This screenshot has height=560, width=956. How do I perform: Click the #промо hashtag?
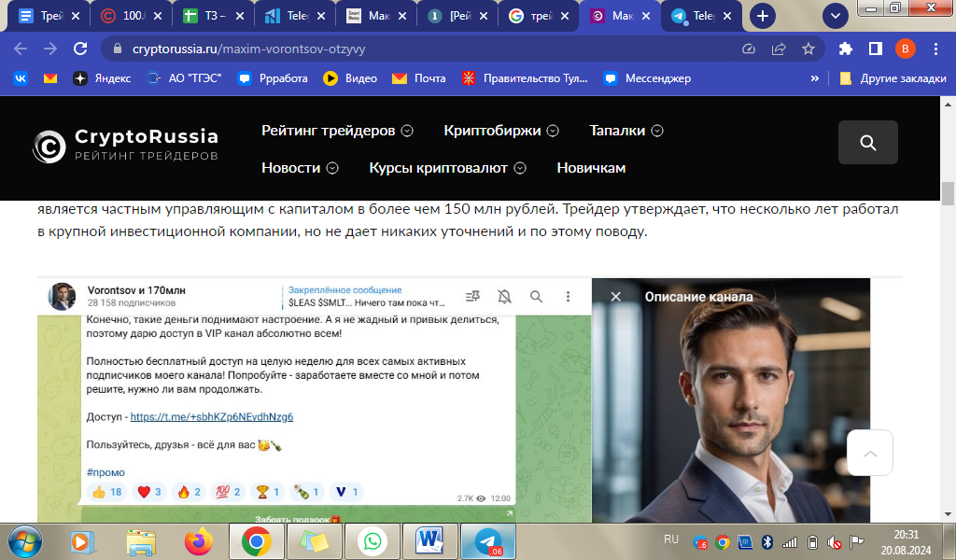click(105, 472)
